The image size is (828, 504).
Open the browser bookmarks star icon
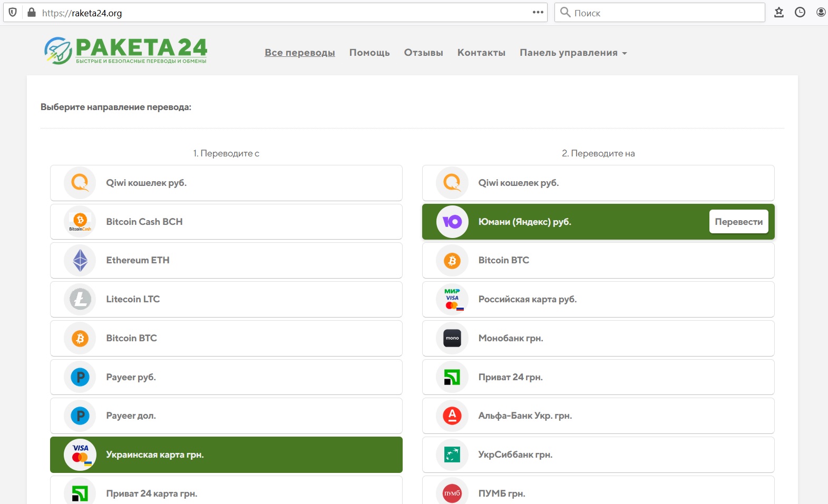779,12
